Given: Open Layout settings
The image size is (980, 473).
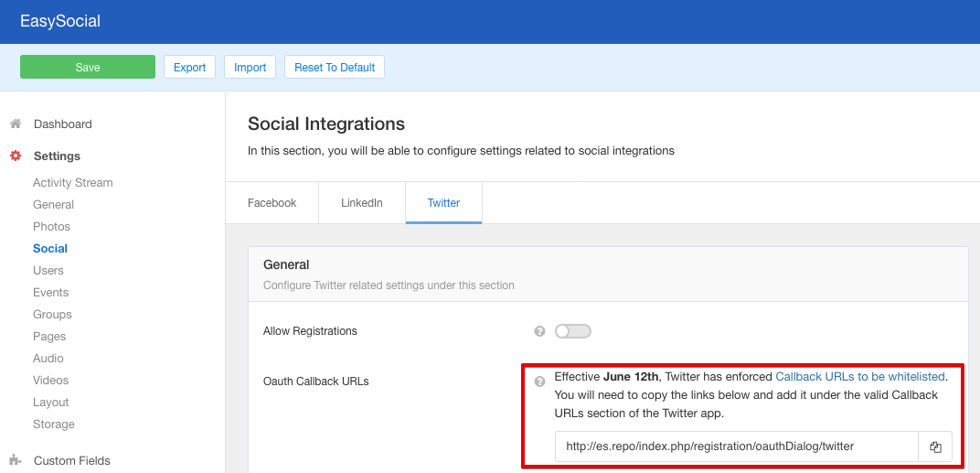Looking at the screenshot, I should click(50, 402).
